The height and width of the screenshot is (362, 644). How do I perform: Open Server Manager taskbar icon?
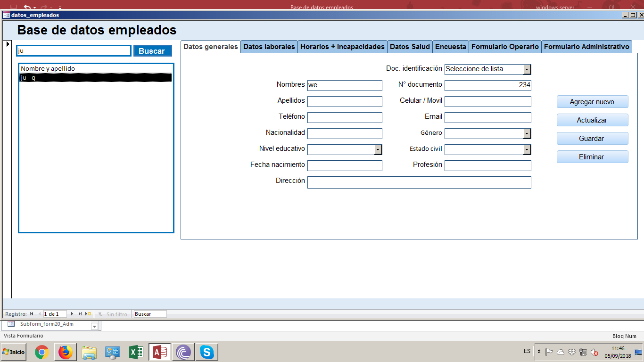click(x=113, y=352)
